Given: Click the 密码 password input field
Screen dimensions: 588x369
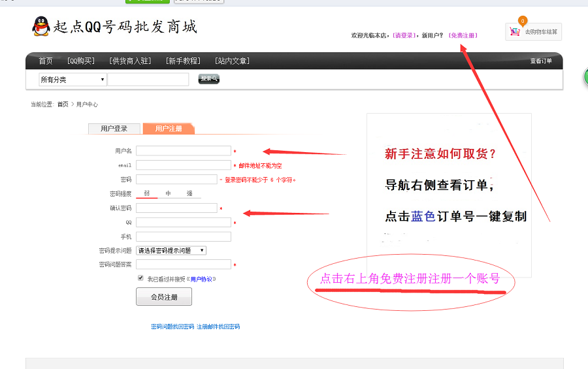Looking at the screenshot, I should point(176,179).
